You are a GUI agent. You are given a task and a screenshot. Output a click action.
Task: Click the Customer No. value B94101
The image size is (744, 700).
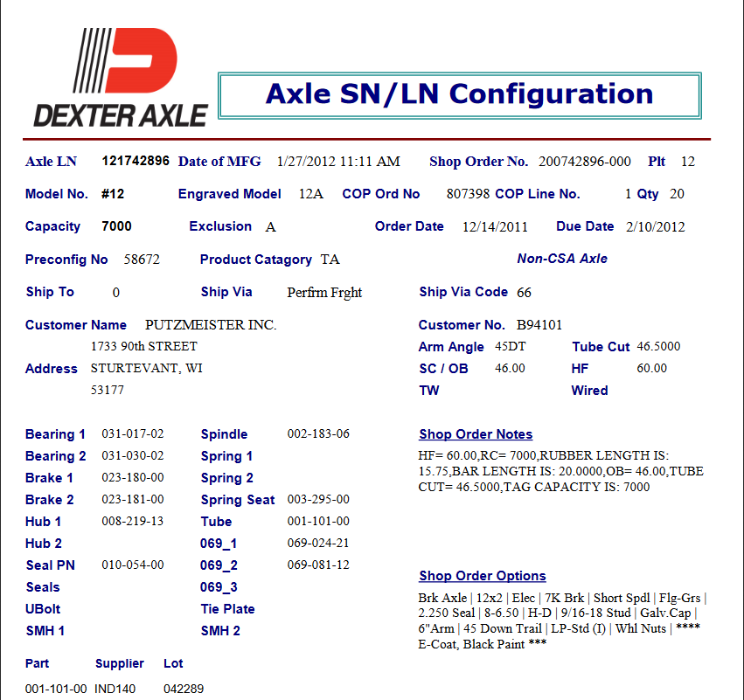click(539, 325)
